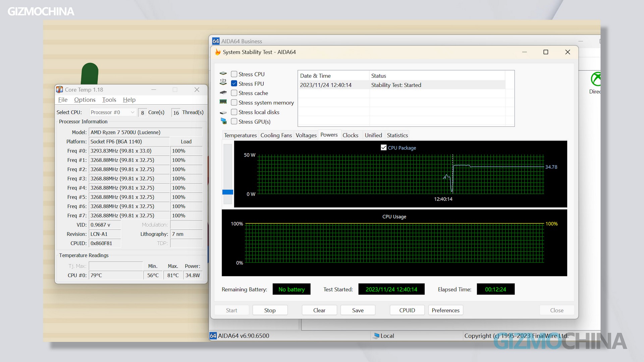Image resolution: width=644 pixels, height=362 pixels.
Task: Click the Max temperature value 81°C
Action: tap(173, 275)
